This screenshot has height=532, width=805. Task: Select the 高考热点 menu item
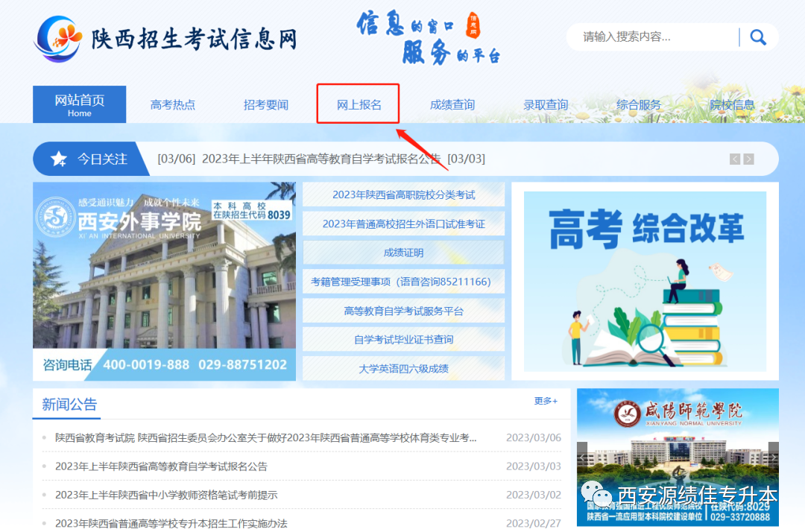(173, 104)
